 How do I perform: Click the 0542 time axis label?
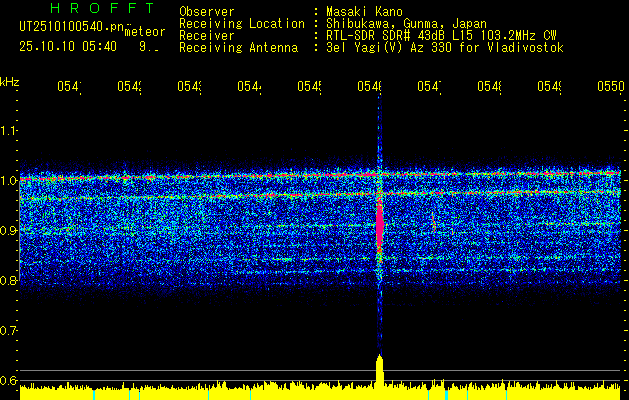tap(130, 86)
